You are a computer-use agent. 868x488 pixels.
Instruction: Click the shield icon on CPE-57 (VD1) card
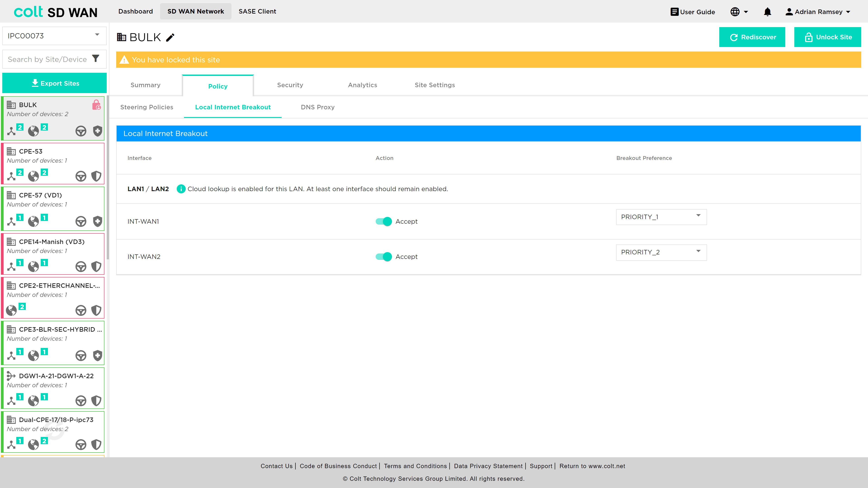[x=97, y=221]
